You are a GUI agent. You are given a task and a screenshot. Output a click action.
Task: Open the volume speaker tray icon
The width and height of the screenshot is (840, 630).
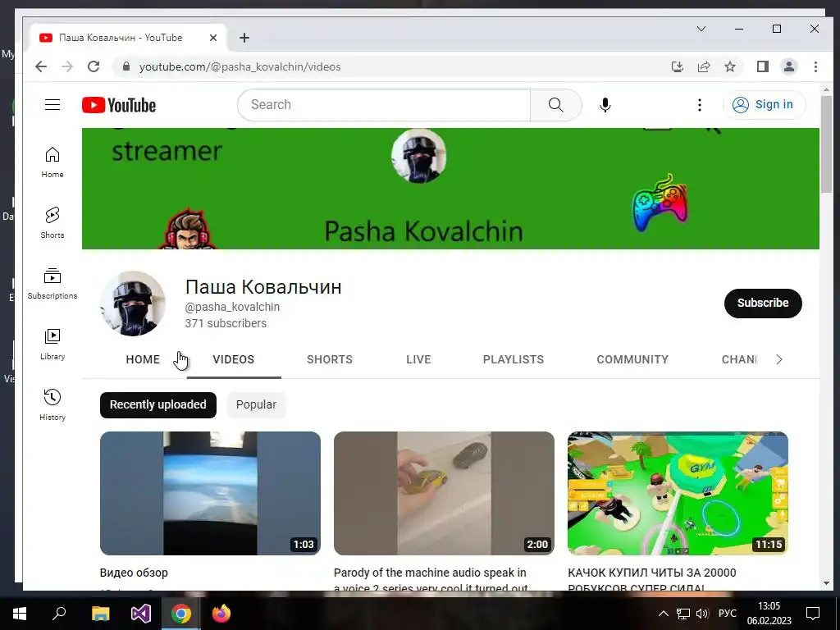click(x=702, y=614)
